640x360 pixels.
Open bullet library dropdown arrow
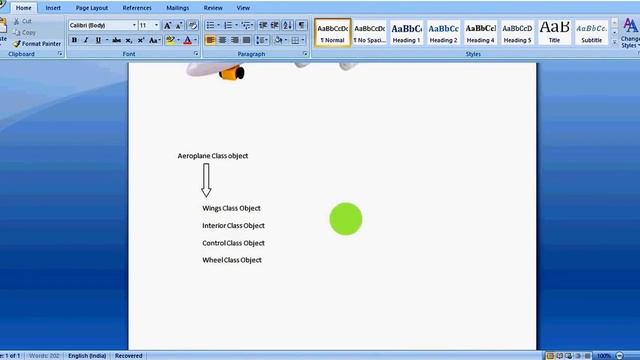(x=218, y=25)
